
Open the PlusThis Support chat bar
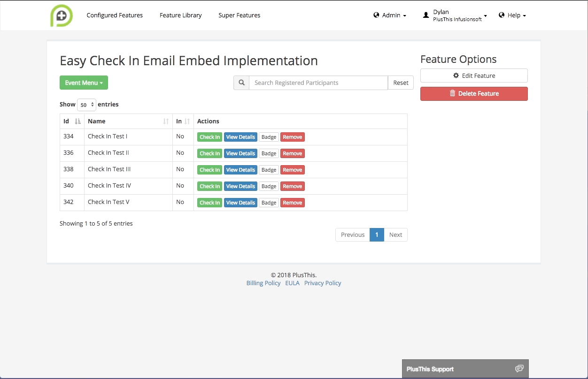[x=465, y=369]
